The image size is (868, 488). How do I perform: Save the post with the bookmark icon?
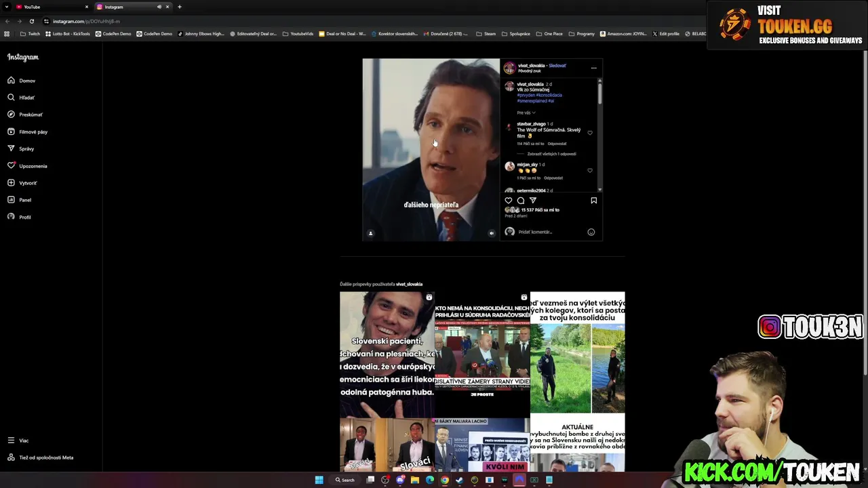594,201
